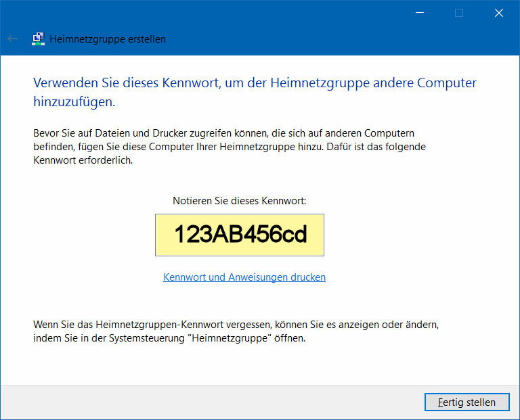
Task: Click the Heimnetzgruppe network icon beside the title
Action: point(39,39)
